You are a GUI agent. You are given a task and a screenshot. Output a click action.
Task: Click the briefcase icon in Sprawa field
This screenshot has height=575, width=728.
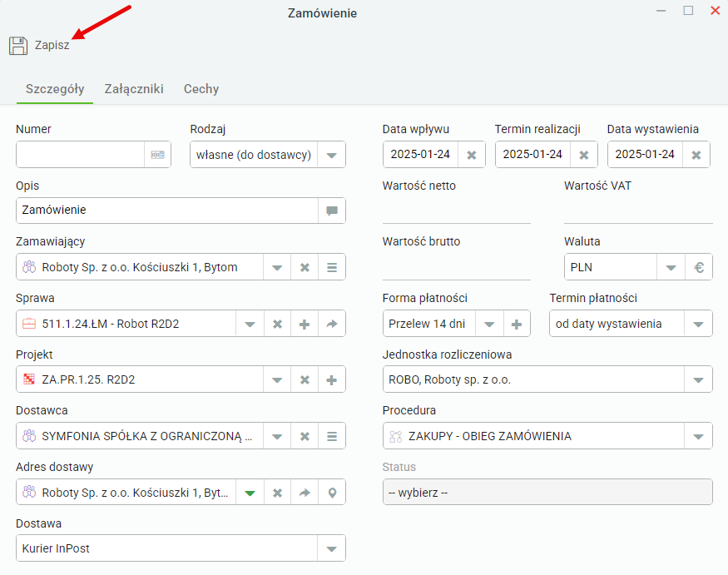coord(29,323)
